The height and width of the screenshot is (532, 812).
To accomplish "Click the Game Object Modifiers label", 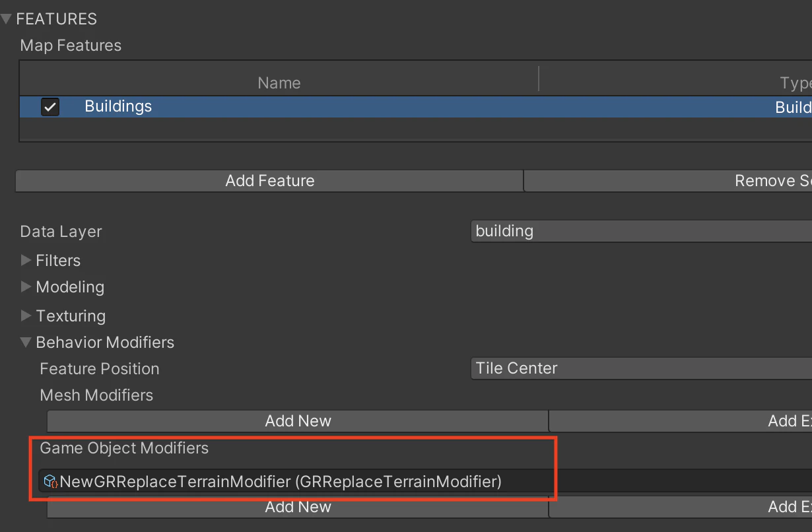I will 124,448.
